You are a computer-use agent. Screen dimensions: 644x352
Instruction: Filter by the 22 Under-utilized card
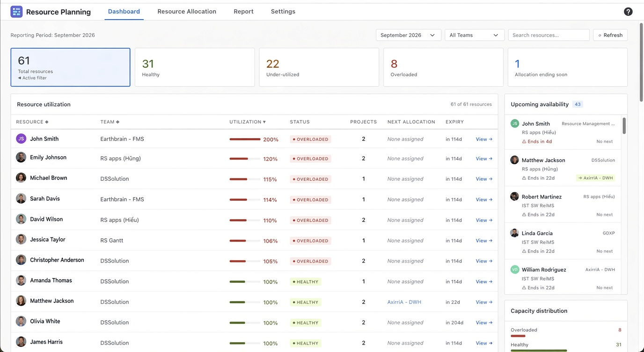click(x=319, y=67)
